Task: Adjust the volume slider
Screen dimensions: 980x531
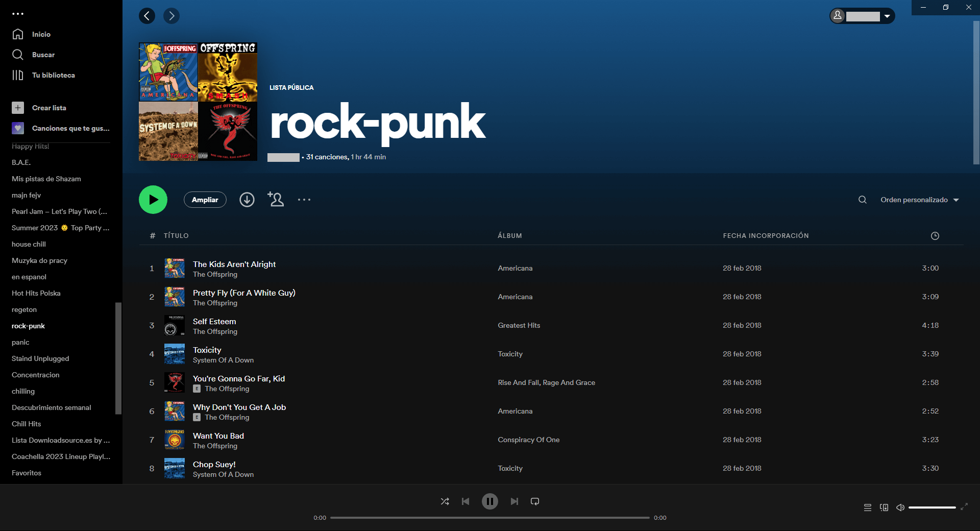Action: click(932, 508)
